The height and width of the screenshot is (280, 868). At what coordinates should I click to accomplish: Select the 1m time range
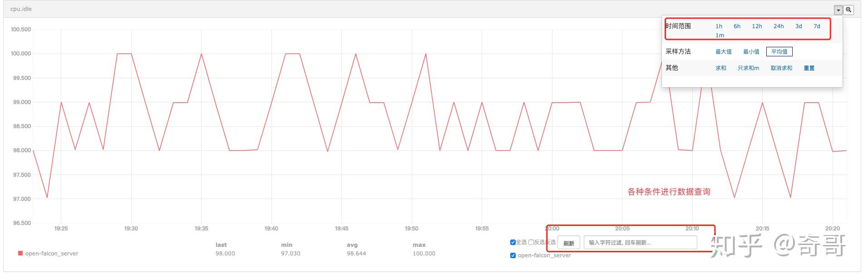click(x=720, y=35)
